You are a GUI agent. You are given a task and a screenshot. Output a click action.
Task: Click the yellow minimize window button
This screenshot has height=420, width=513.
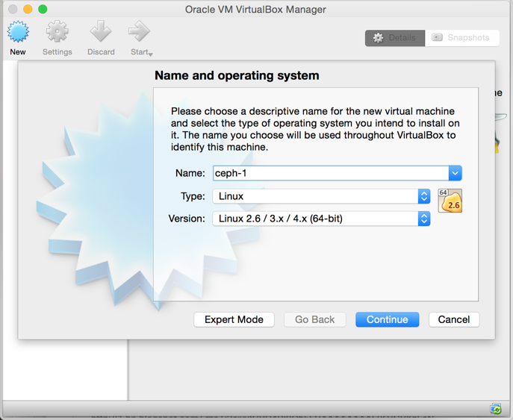click(x=28, y=9)
